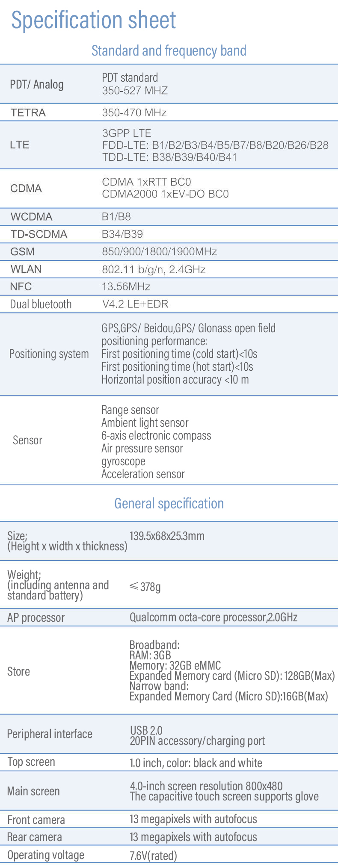Click the "Memory: 32GB eMMC" line
Viewport: 338px width, 868px height.
[x=175, y=665]
